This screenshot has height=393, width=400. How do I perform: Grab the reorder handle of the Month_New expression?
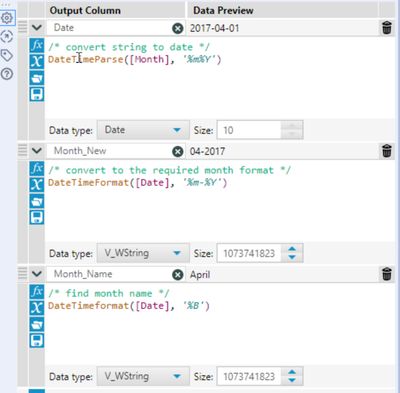pos(22,150)
